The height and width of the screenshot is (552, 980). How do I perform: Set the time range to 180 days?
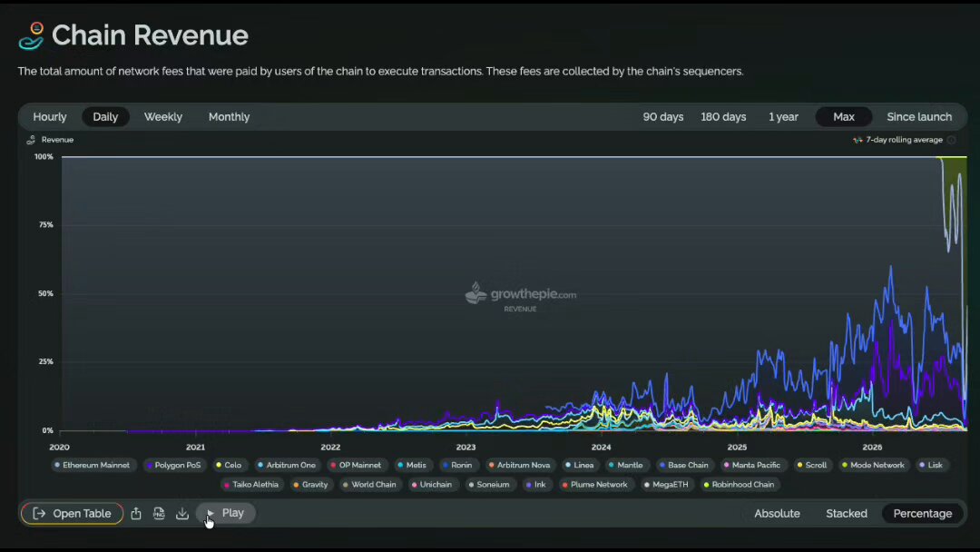click(723, 117)
